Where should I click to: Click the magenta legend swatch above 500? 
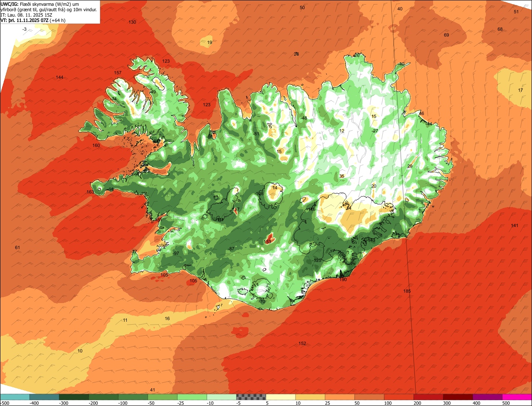(517, 397)
